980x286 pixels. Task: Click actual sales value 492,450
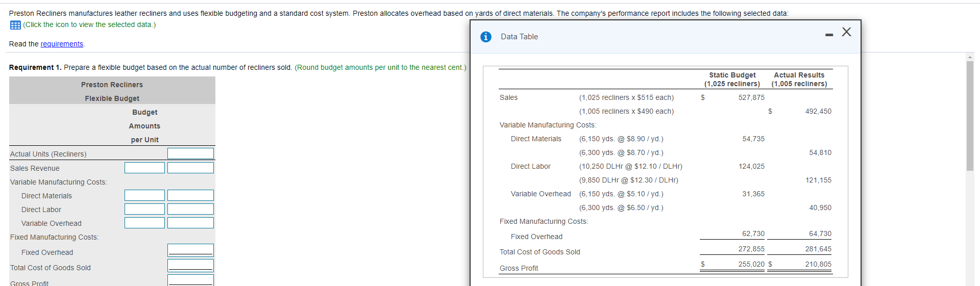[818, 111]
